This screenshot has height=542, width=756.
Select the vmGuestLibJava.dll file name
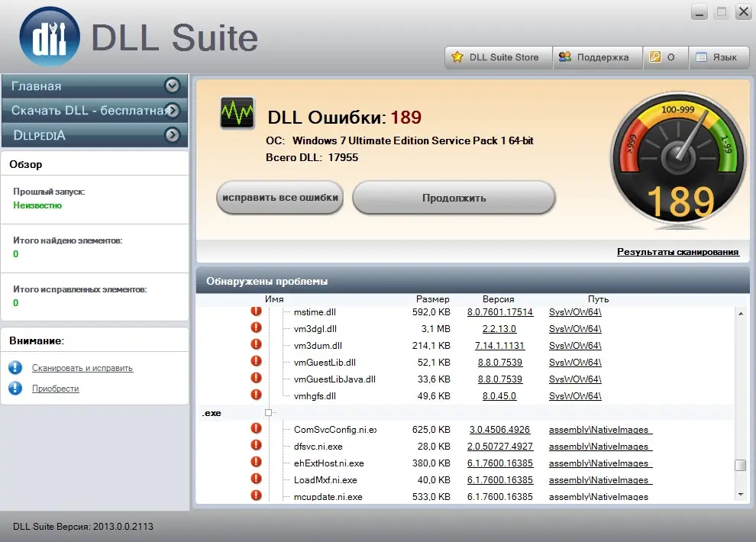334,379
